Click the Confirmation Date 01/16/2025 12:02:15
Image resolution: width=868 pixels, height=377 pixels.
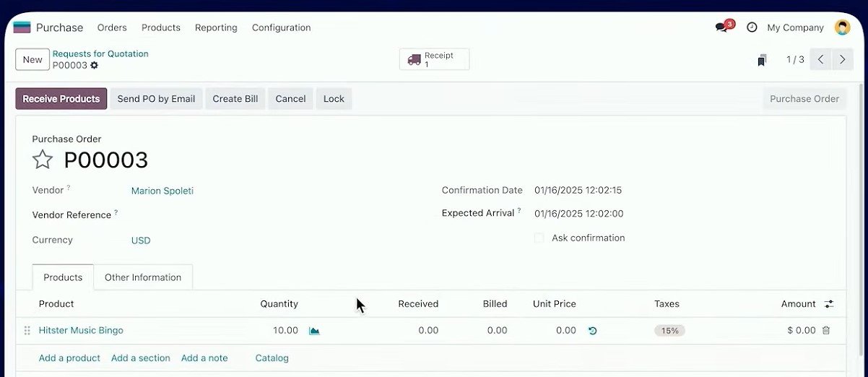578,191
